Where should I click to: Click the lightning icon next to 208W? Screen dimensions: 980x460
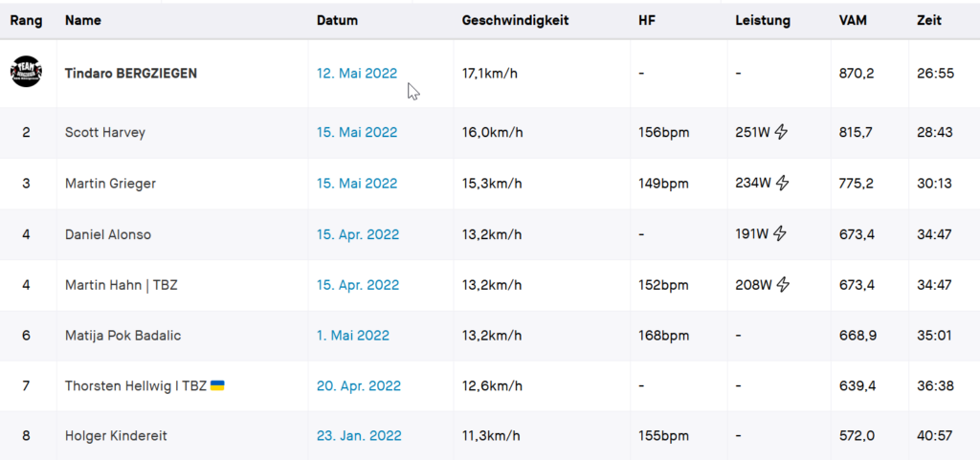(783, 285)
